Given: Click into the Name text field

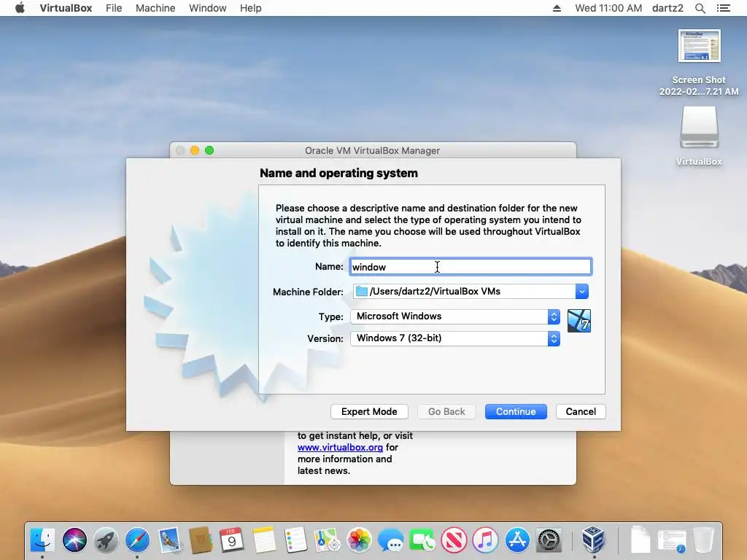Looking at the screenshot, I should coord(471,267).
